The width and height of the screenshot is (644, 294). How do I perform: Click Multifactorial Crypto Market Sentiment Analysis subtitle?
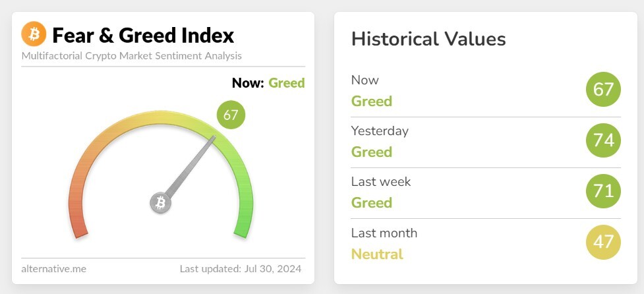coord(131,55)
